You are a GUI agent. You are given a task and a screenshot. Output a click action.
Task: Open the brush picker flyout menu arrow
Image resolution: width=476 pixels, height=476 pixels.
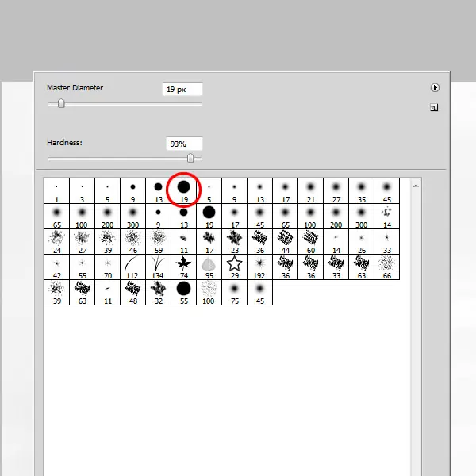pos(435,88)
